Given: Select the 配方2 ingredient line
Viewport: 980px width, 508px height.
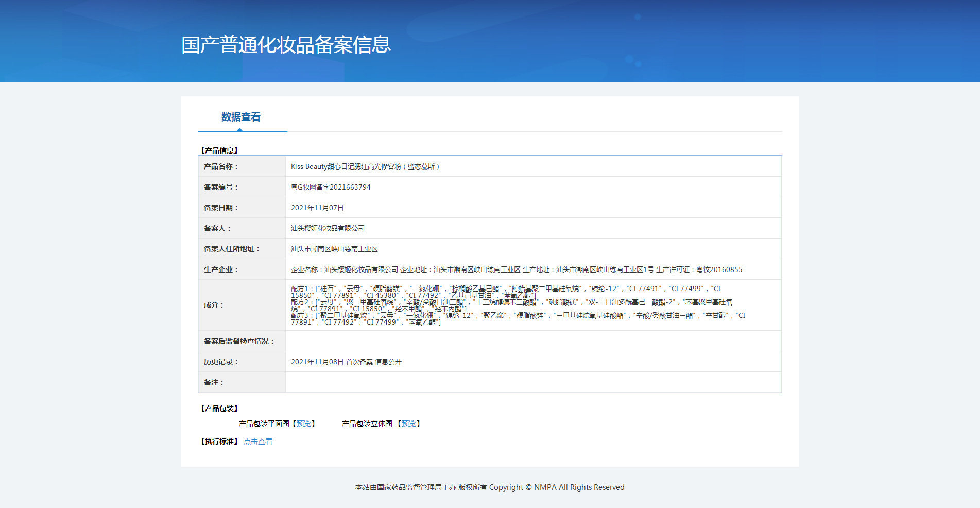Looking at the screenshot, I should click(511, 306).
